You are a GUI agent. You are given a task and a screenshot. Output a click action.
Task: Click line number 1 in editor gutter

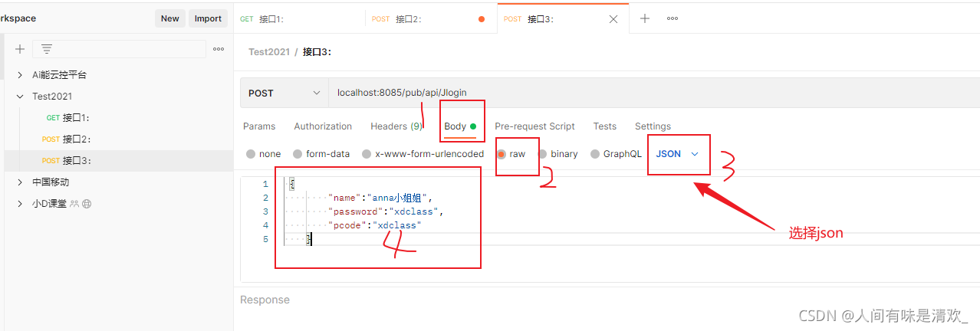pyautogui.click(x=265, y=184)
